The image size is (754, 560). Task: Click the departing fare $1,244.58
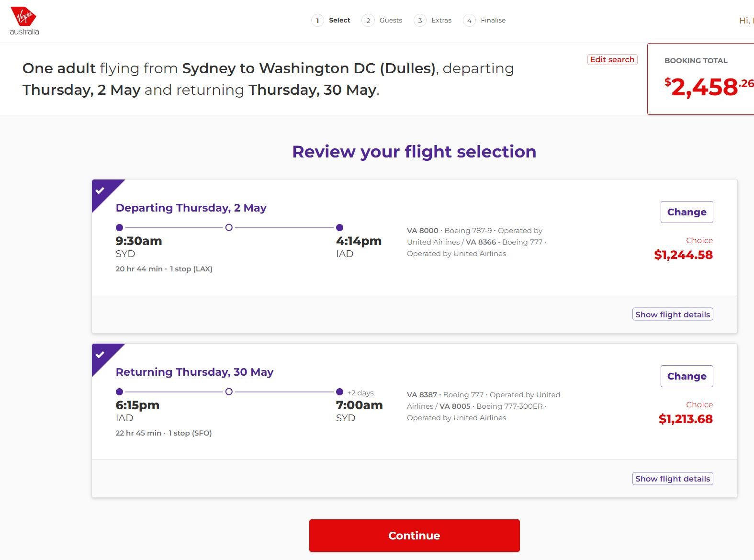(683, 255)
